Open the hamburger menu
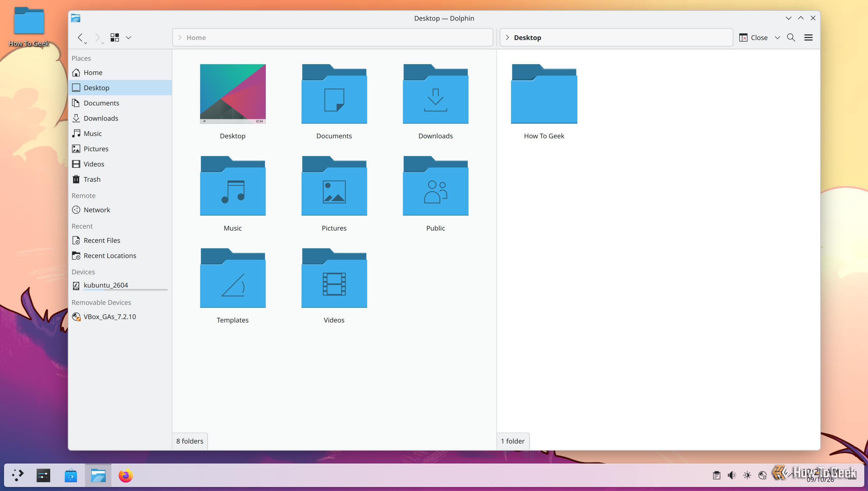 tap(808, 38)
